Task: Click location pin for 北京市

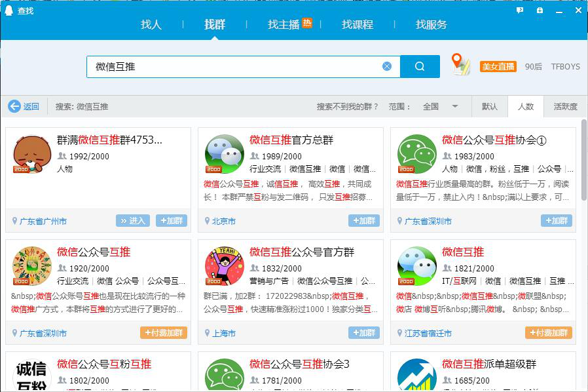Action: 207,221
